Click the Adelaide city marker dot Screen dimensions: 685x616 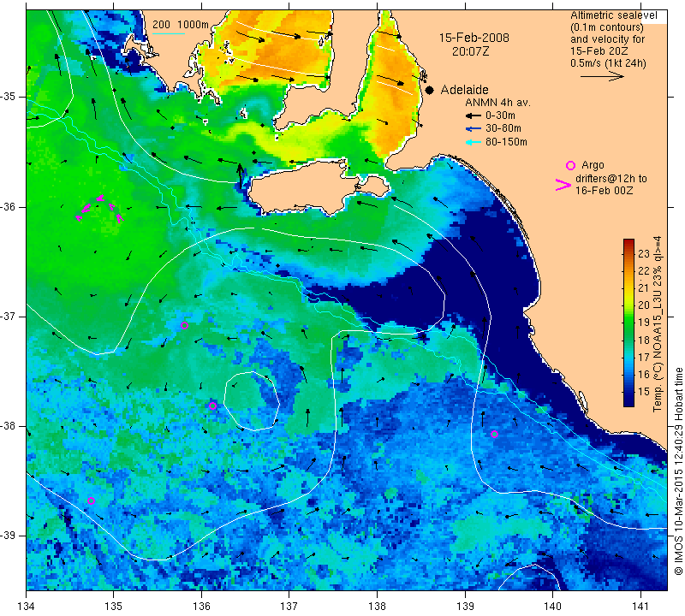click(430, 91)
